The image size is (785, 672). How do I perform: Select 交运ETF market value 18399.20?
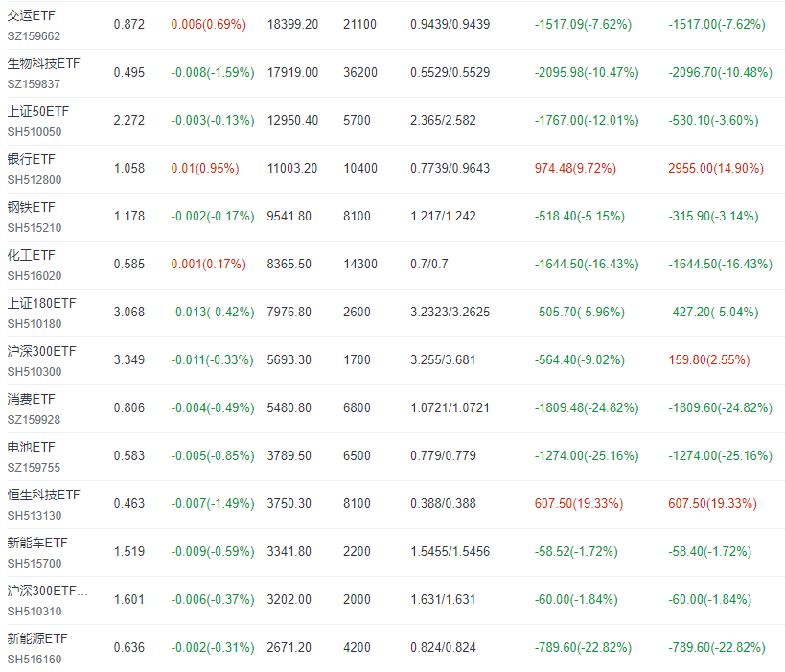[x=292, y=25]
